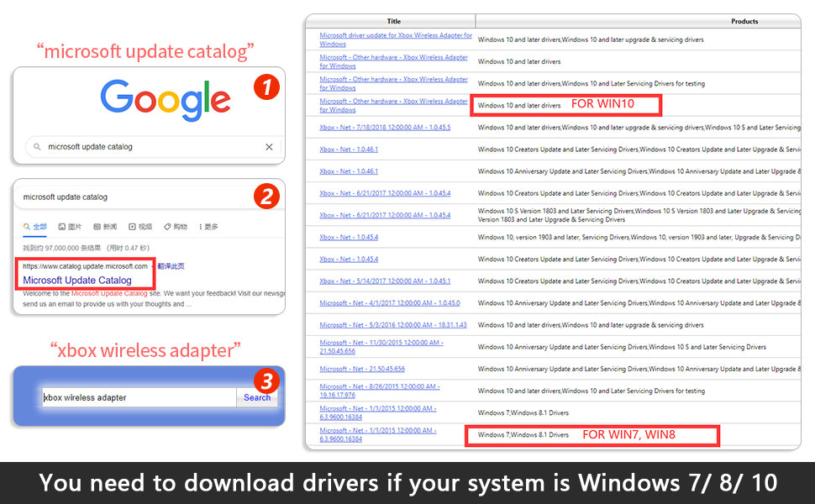815x504 pixels.
Task: Open Xbox - Net - 1.0.45.4 version 1903 row link
Action: pyautogui.click(x=349, y=237)
